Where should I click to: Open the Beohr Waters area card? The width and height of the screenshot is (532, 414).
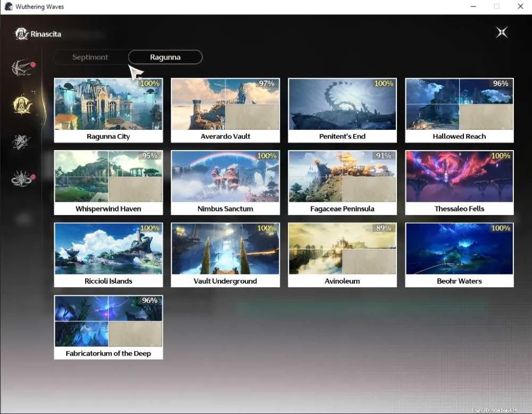point(460,255)
